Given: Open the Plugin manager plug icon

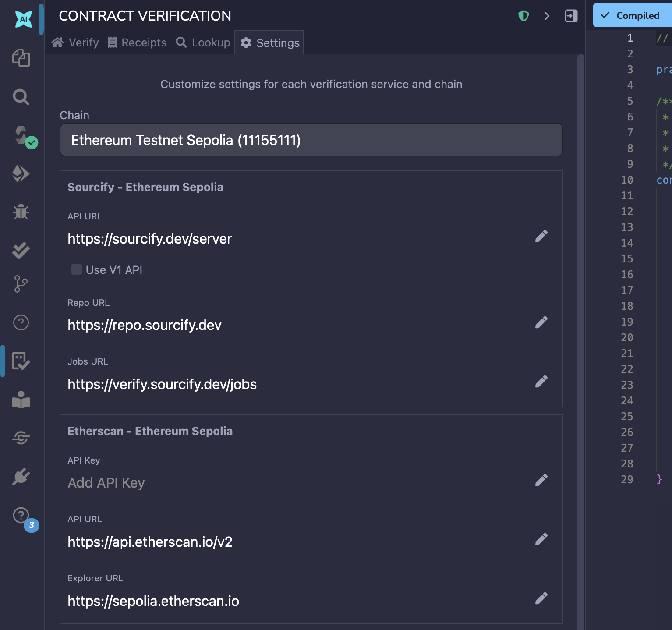Looking at the screenshot, I should (21, 477).
